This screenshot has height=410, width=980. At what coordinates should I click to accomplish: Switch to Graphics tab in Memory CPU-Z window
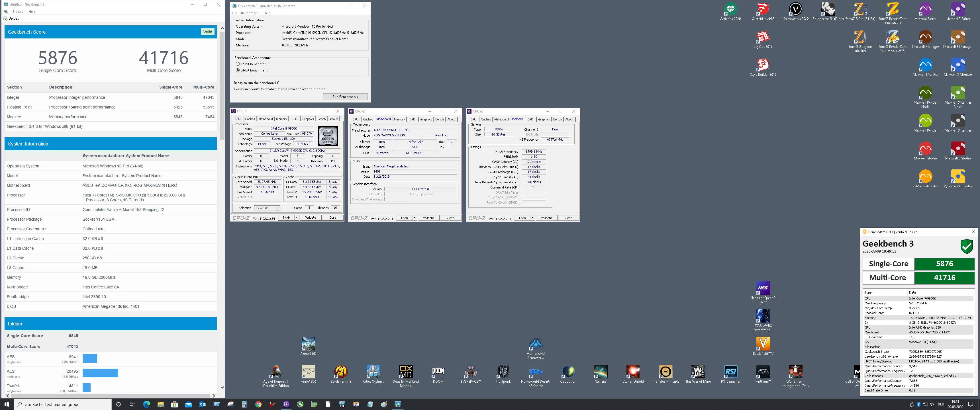[544, 119]
